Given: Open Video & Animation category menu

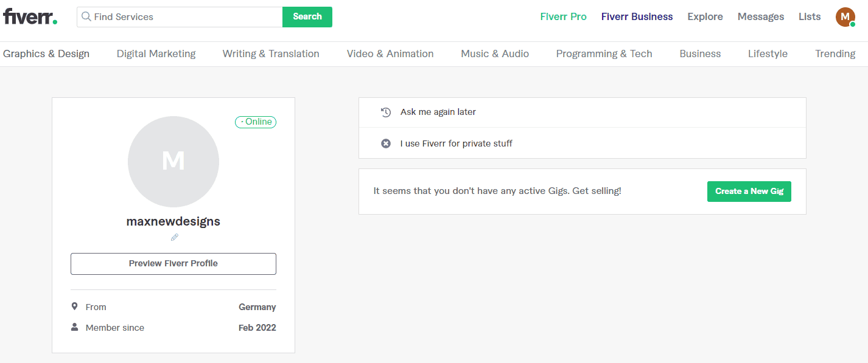Looking at the screenshot, I should click(x=390, y=54).
